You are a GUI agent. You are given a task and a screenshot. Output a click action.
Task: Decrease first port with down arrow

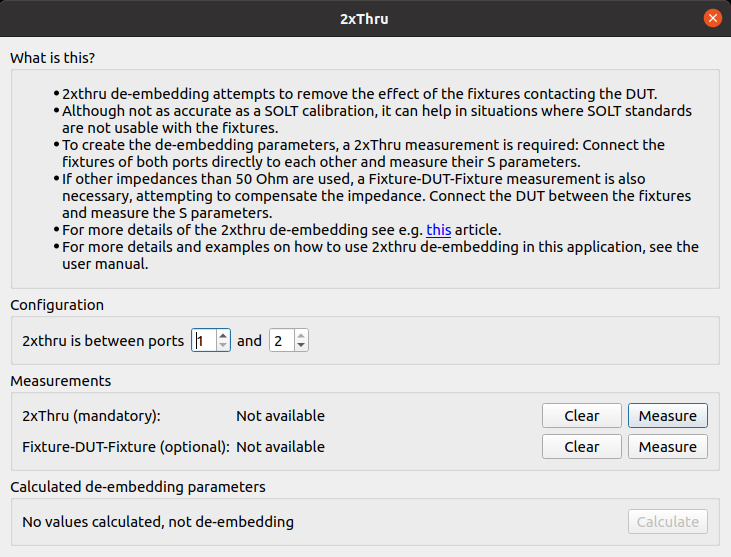(223, 345)
